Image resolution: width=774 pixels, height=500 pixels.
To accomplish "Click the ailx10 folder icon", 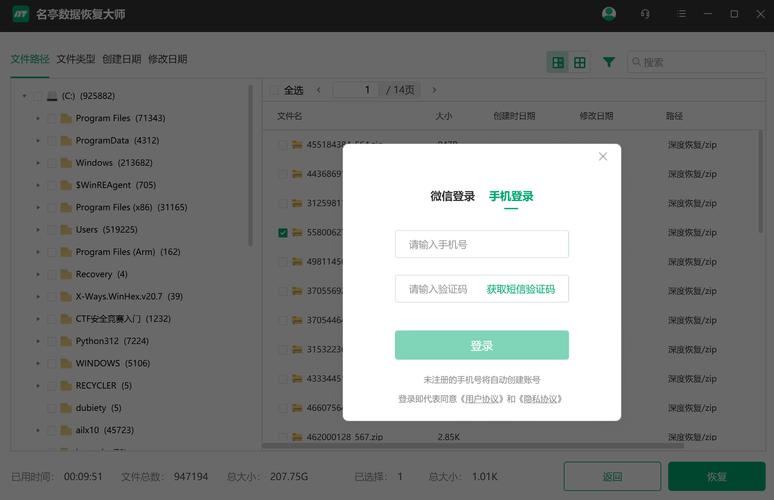I will (x=66, y=430).
